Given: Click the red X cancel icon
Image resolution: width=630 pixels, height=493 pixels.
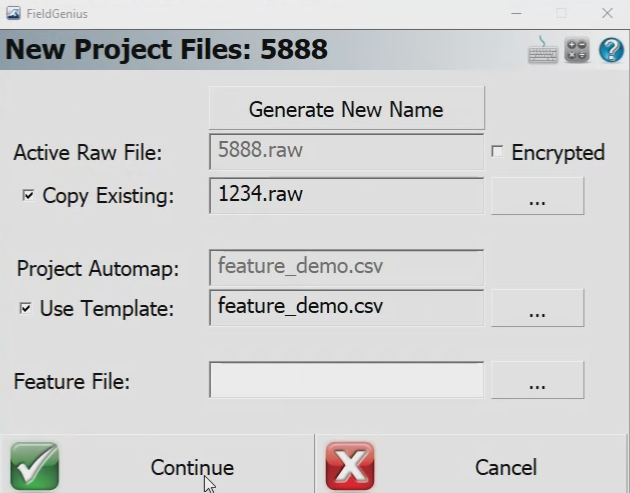Looking at the screenshot, I should 350,466.
